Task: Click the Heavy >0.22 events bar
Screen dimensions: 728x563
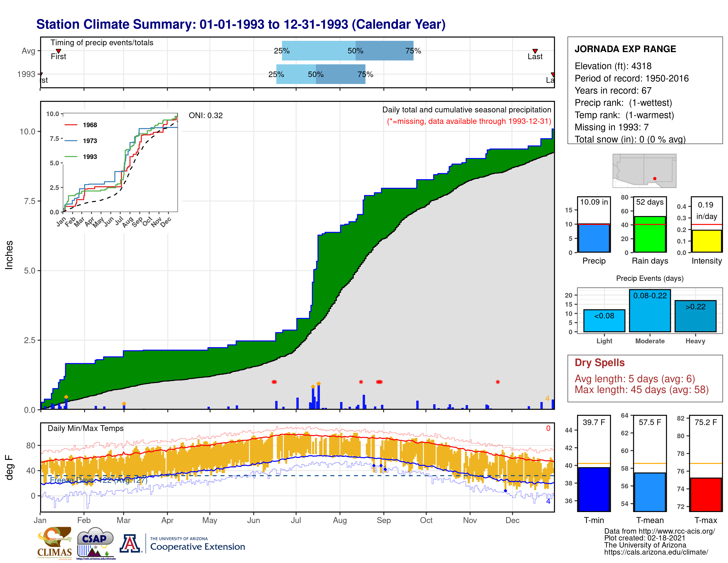Action: 695,316
